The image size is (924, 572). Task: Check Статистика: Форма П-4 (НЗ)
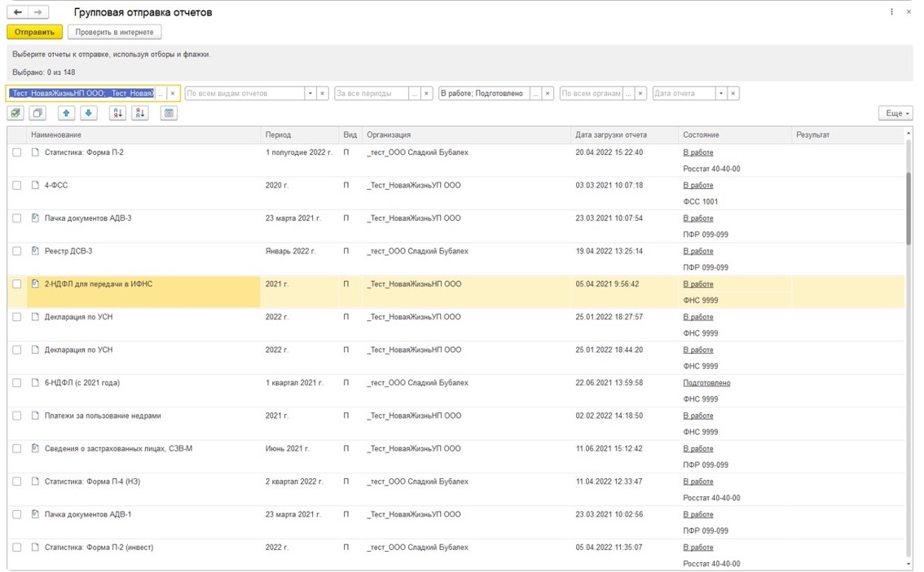[x=17, y=482]
